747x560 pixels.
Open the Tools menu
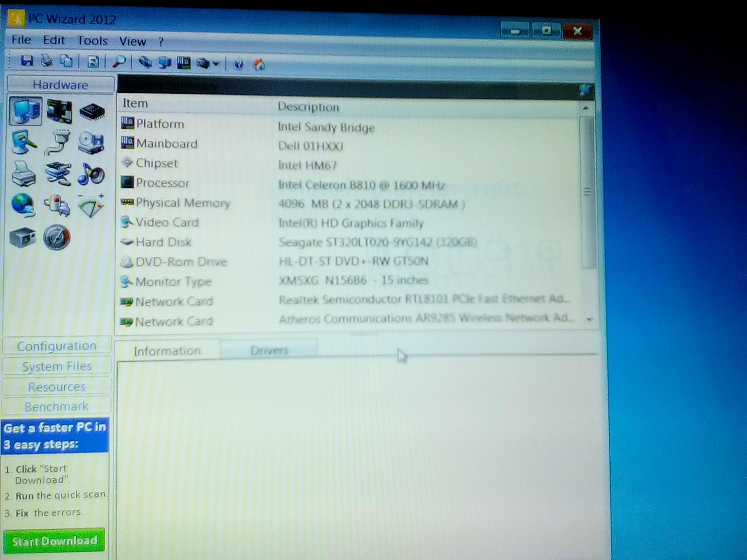(92, 41)
